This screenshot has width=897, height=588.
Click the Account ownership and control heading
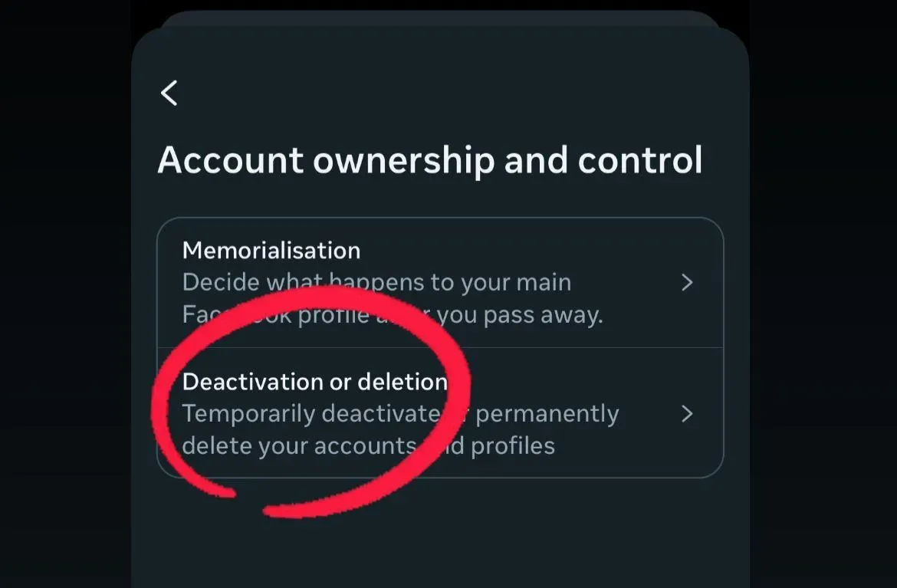point(429,161)
